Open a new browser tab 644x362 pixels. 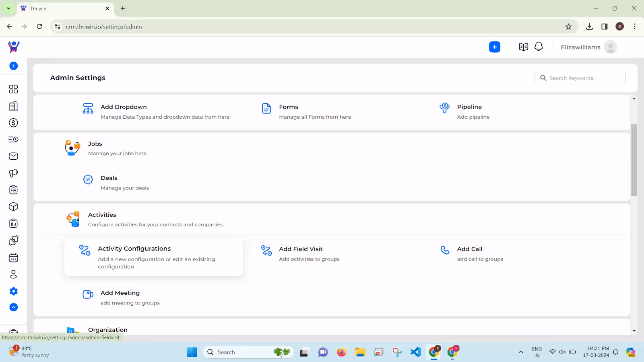[x=123, y=8]
